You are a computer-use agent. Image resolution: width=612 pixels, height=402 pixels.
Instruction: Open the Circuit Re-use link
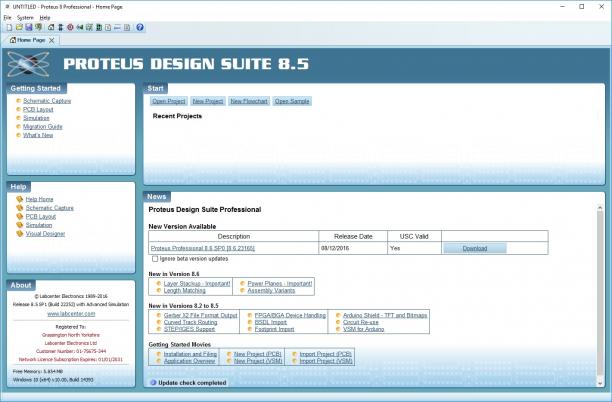[x=361, y=322]
